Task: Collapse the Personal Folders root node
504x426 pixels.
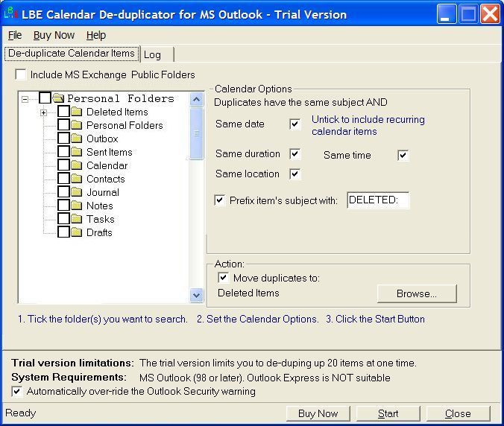Action: tap(25, 99)
